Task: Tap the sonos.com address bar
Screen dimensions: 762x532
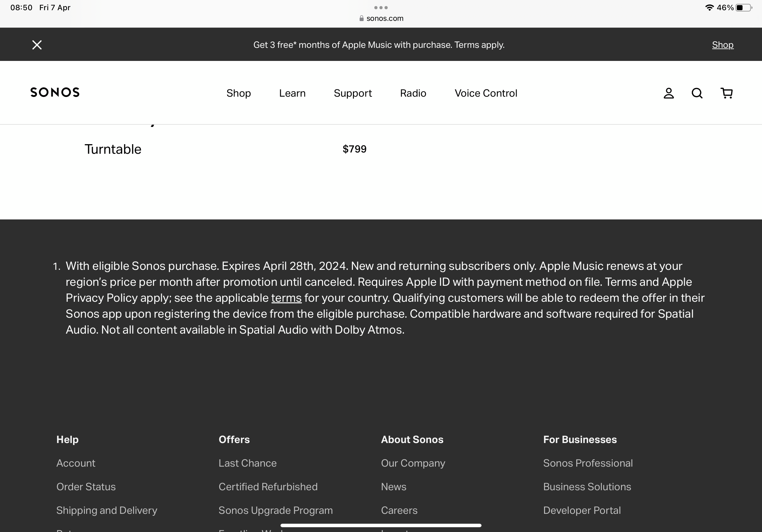Action: point(381,18)
